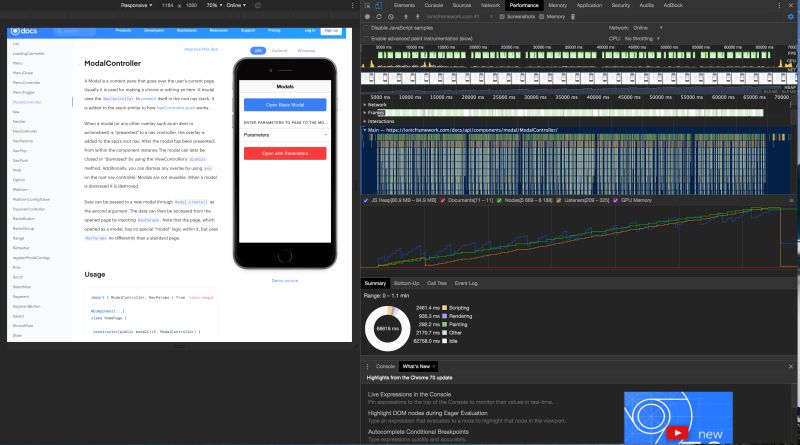This screenshot has width=800, height=445.
Task: Click the inspect element picker icon
Action: (367, 5)
